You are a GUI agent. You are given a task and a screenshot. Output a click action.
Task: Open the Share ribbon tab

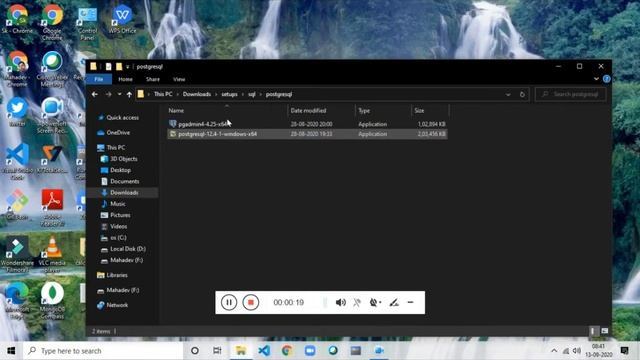(153, 79)
